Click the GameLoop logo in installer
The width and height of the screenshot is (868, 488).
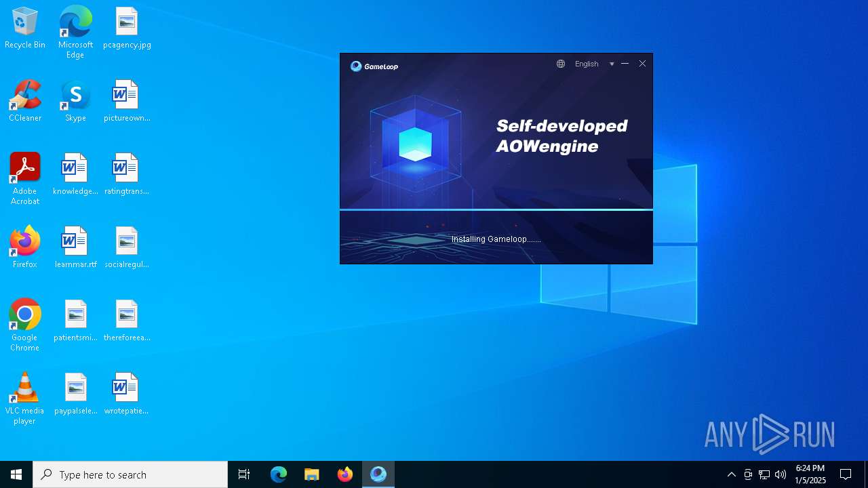click(374, 66)
